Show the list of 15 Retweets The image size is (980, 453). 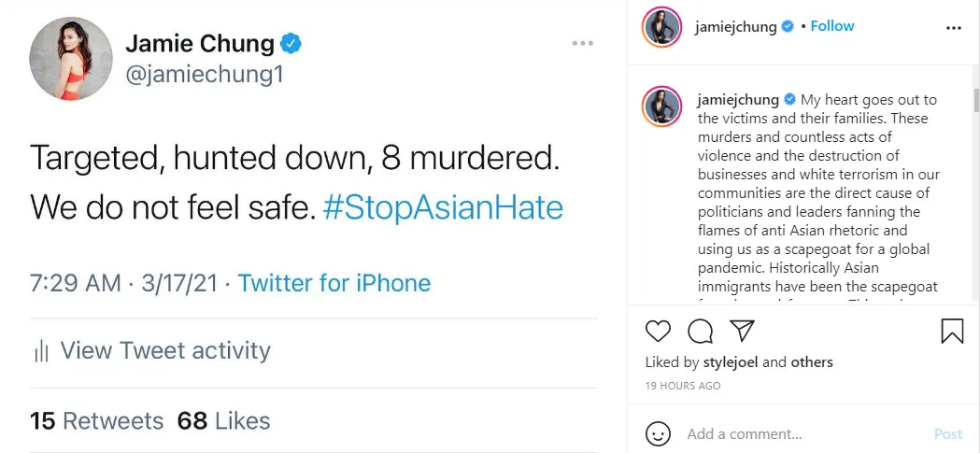96,420
